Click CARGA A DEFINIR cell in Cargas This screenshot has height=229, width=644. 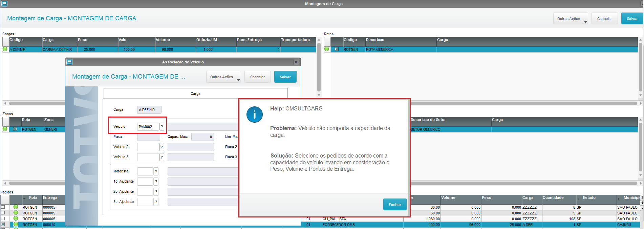tap(60, 49)
